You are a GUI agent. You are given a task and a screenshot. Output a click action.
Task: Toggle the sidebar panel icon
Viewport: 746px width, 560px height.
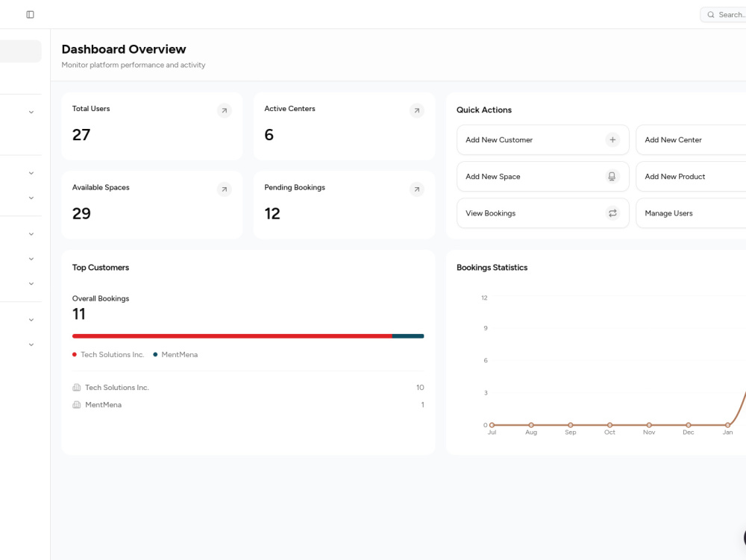(x=30, y=15)
